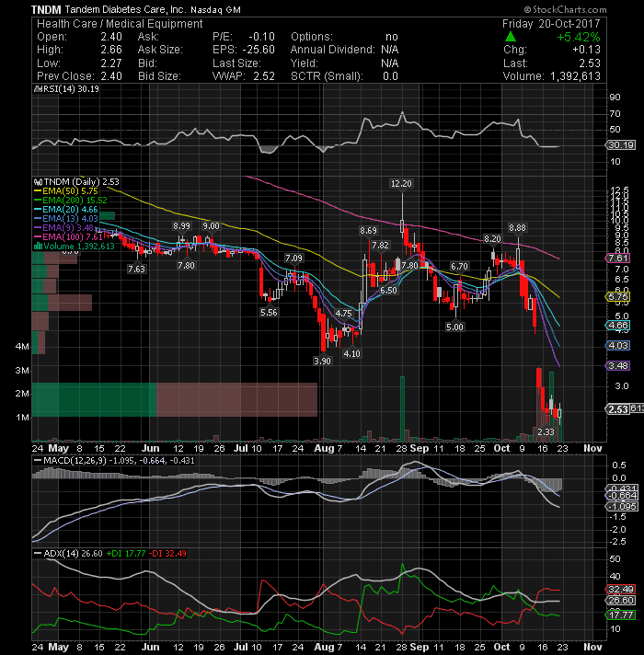Click the red 32.49 tag on the ADX axis
Viewport: 644px width, 655px height.
point(621,590)
